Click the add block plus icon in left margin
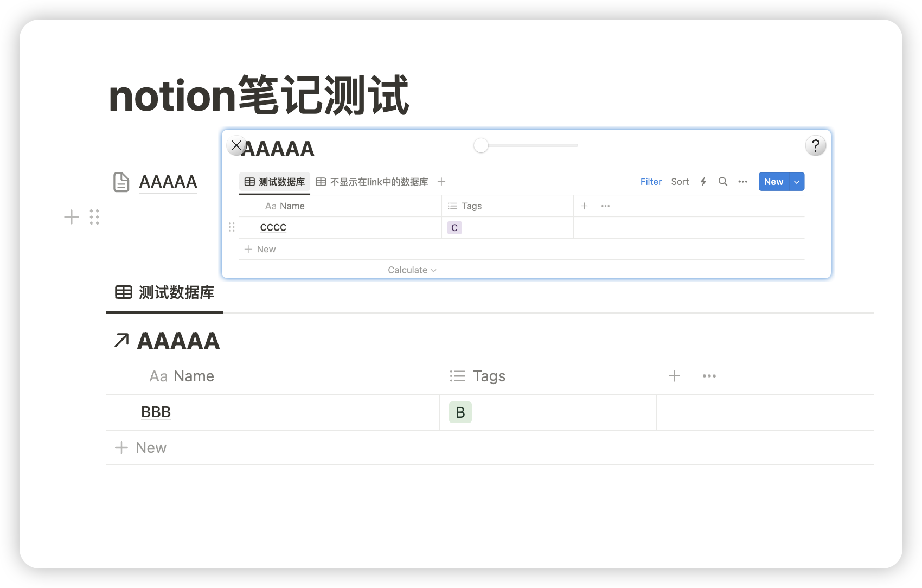 point(72,217)
